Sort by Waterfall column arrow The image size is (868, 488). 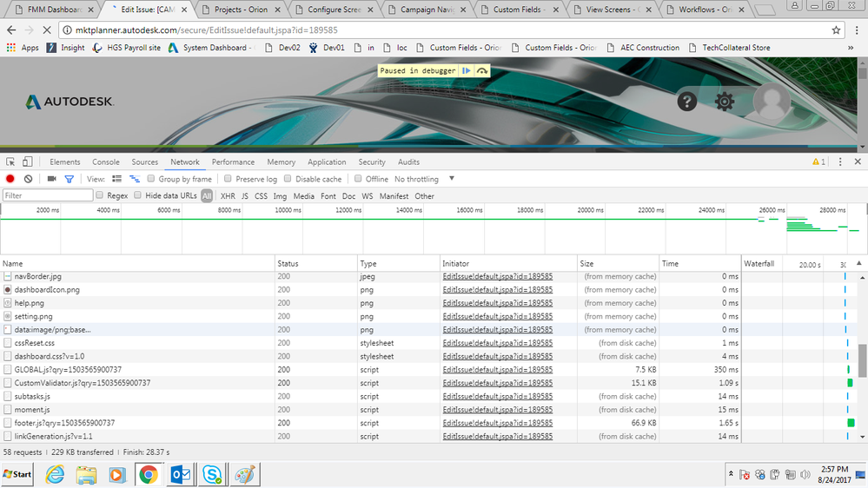coord(858,263)
